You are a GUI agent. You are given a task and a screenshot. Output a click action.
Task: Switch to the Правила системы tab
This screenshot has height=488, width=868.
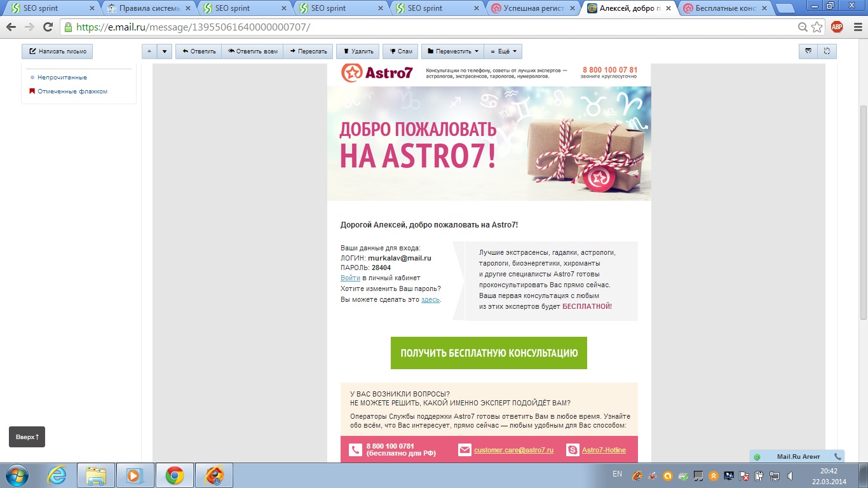click(149, 8)
